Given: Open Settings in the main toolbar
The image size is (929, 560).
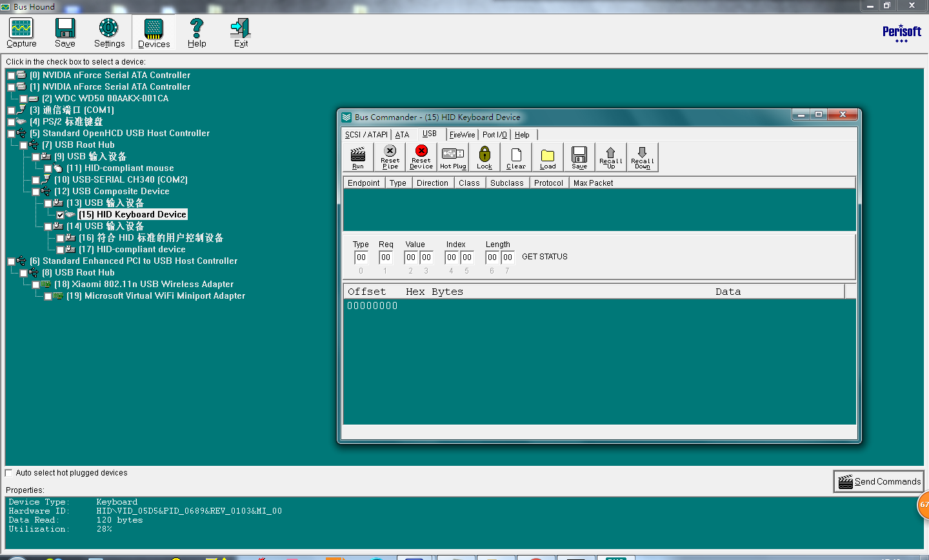Looking at the screenshot, I should (109, 32).
